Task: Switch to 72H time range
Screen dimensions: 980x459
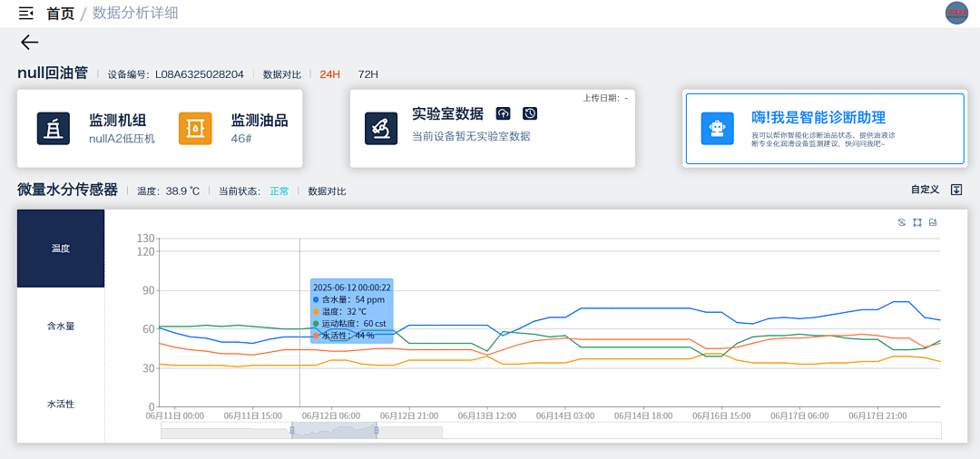Action: click(x=368, y=74)
